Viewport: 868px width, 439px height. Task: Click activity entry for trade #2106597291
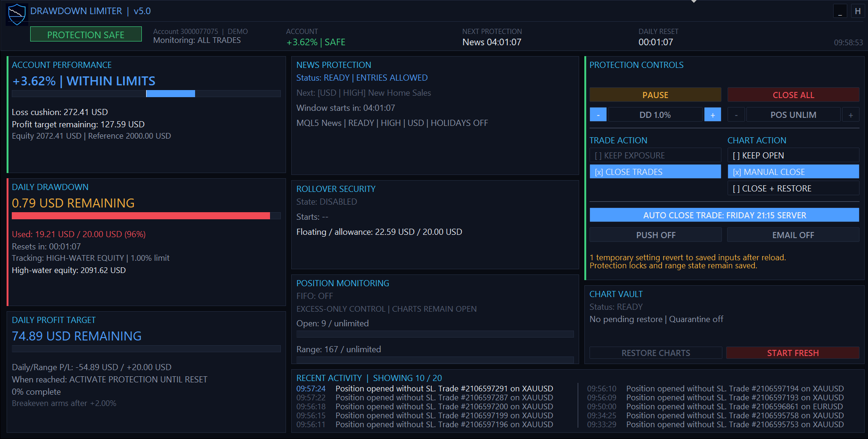[425, 389]
